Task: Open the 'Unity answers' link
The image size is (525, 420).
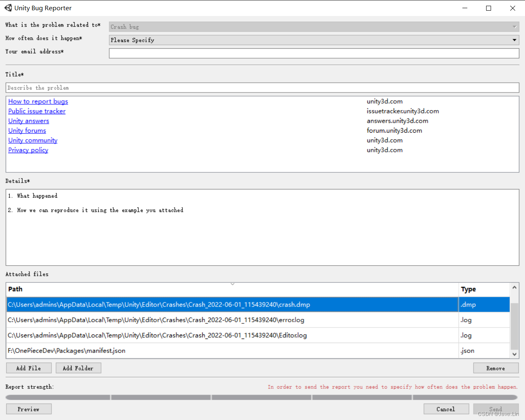Action: [x=29, y=121]
